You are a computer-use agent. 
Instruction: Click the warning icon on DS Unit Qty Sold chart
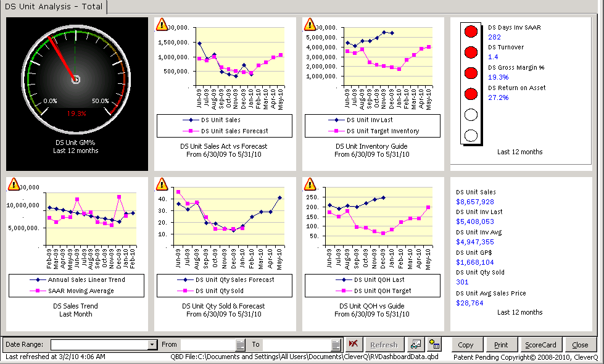[162, 183]
